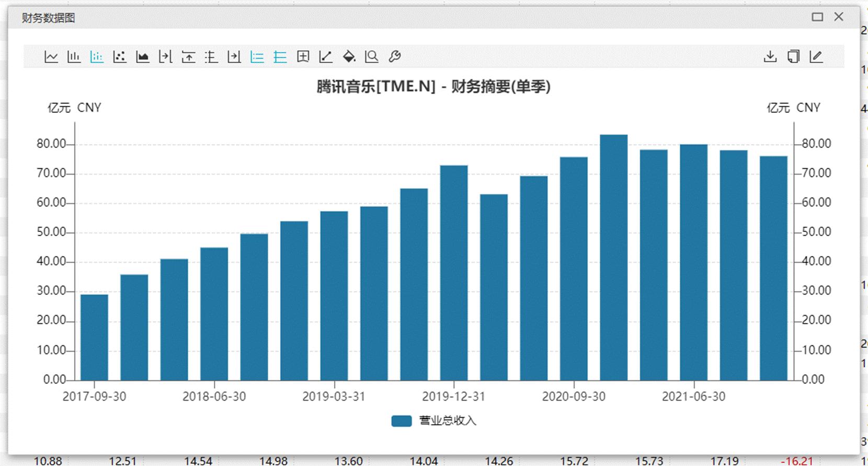
Task: Click red background table value -16.21
Action: point(797,461)
